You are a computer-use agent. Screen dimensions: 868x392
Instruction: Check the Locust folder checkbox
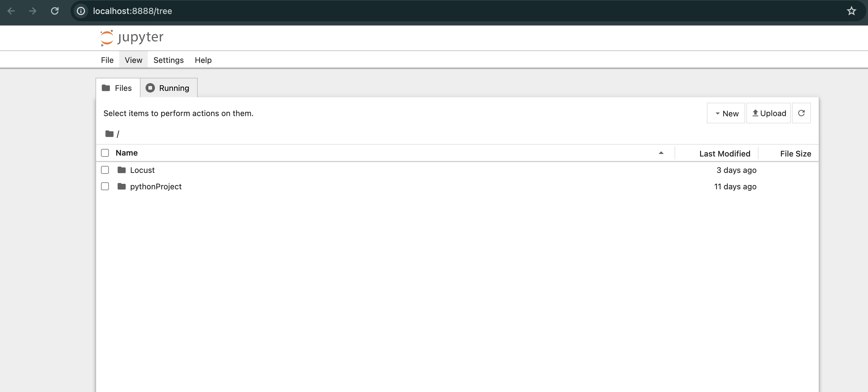(105, 170)
